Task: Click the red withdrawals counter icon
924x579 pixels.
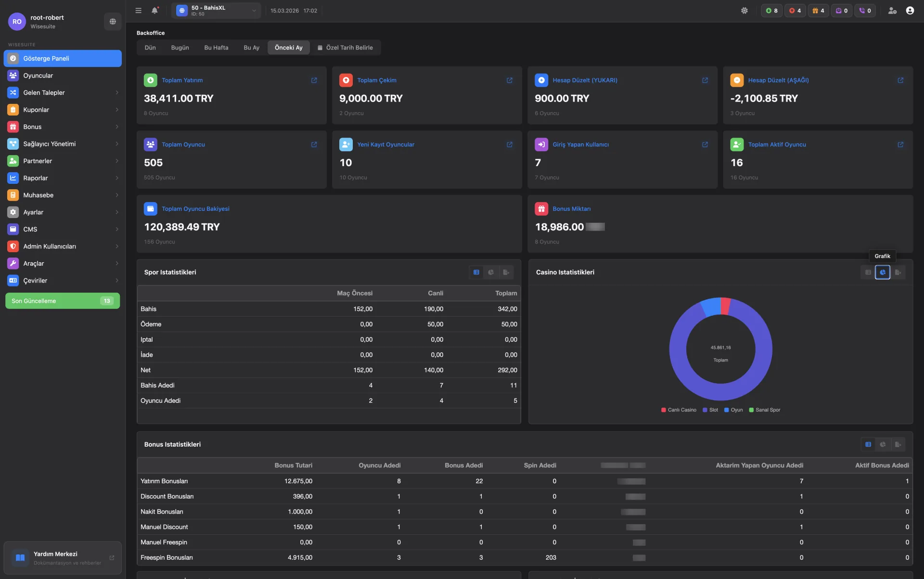Action: (792, 11)
